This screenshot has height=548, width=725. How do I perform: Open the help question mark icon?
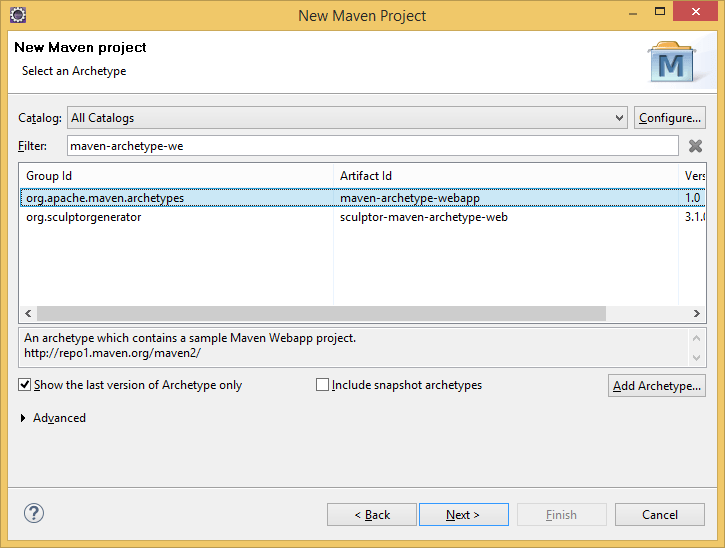click(34, 513)
